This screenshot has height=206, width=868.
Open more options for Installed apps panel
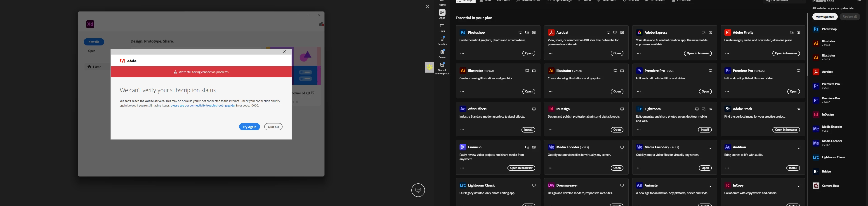(859, 1)
